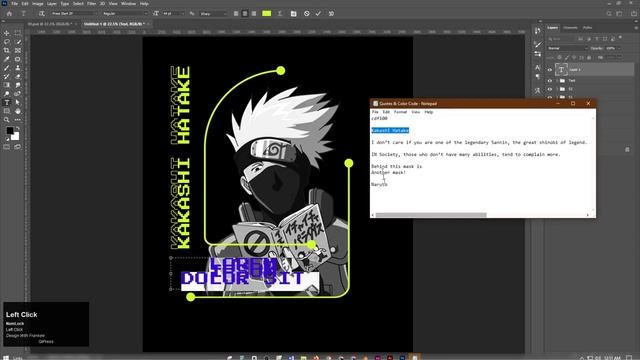Open Notepad Help menu
The height and width of the screenshot is (360, 640).
click(x=429, y=112)
